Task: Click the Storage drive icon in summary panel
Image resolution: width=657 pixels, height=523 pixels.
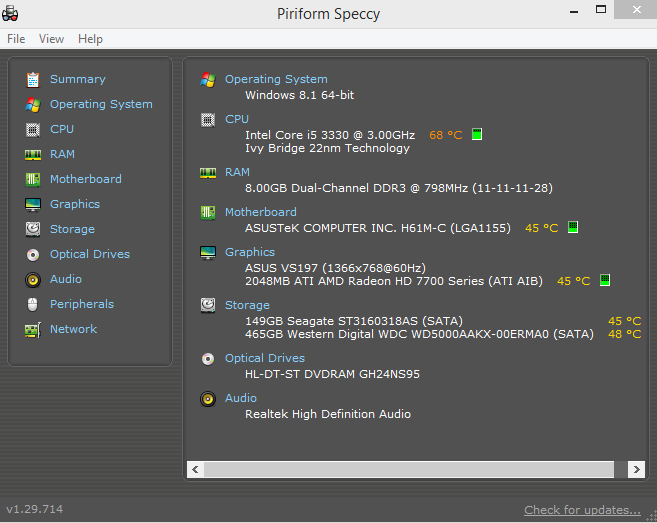Action: click(x=208, y=306)
